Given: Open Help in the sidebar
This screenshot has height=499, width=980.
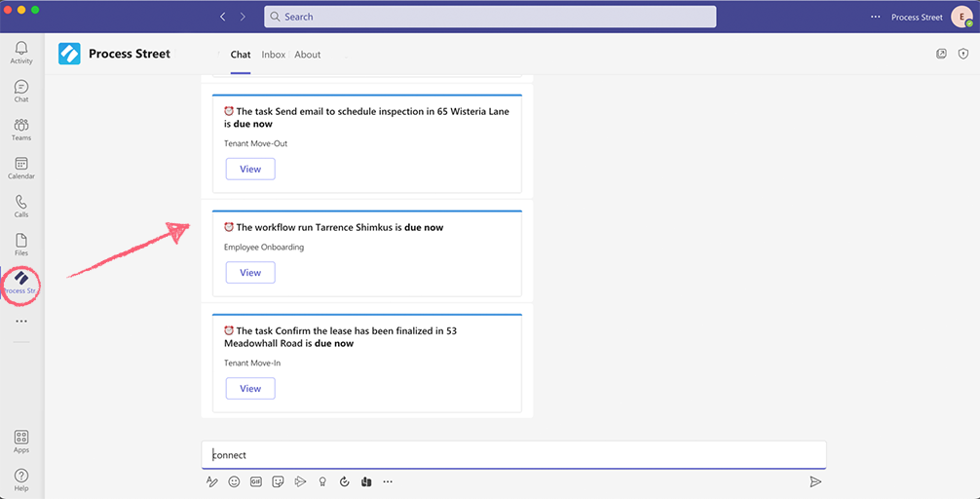Looking at the screenshot, I should click(x=21, y=480).
